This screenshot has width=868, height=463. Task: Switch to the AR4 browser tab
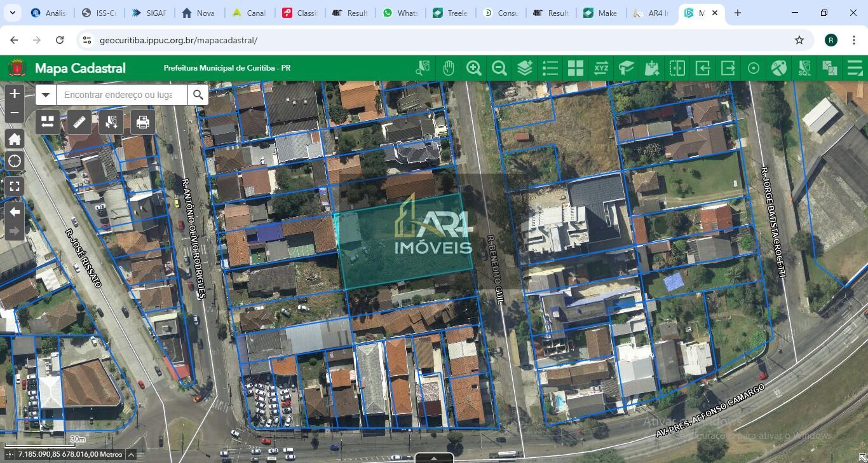(651, 13)
